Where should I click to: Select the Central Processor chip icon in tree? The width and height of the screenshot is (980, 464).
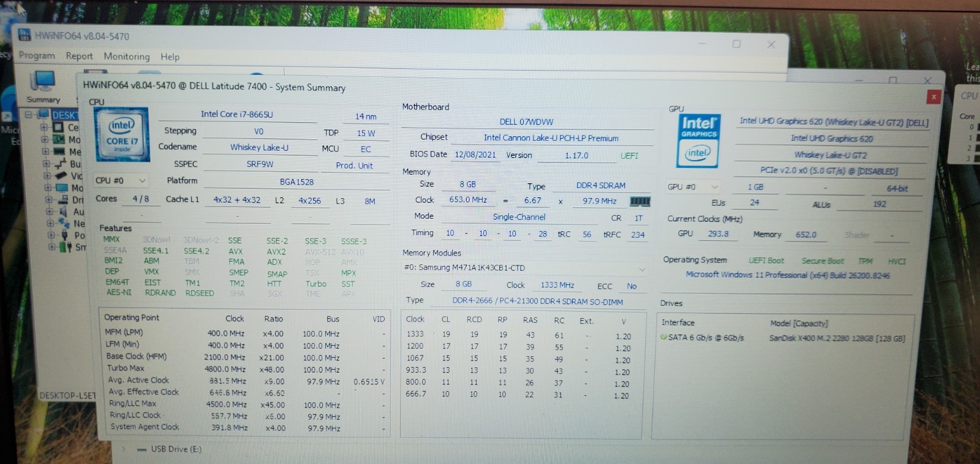59,127
